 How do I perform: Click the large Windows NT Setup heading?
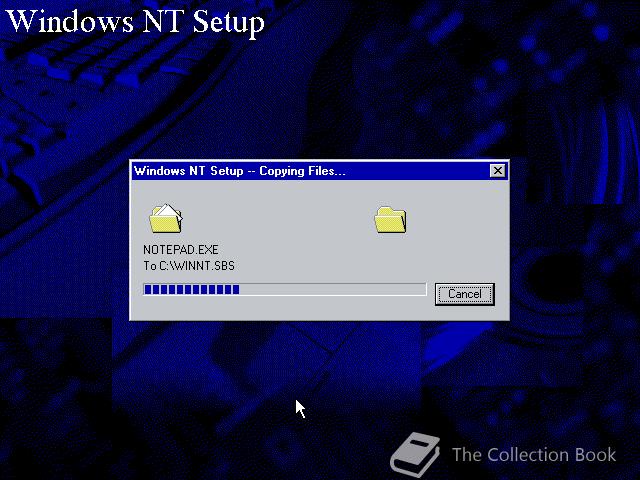(x=136, y=21)
